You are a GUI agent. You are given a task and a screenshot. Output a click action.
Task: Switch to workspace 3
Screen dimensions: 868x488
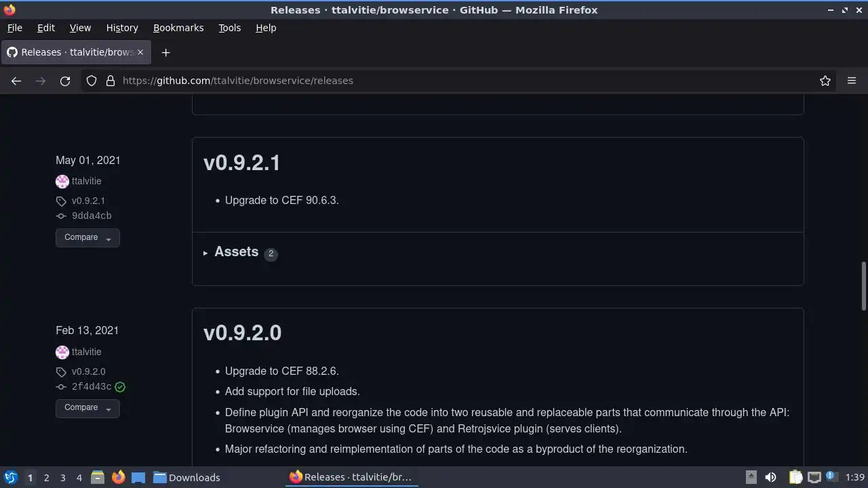click(x=62, y=477)
